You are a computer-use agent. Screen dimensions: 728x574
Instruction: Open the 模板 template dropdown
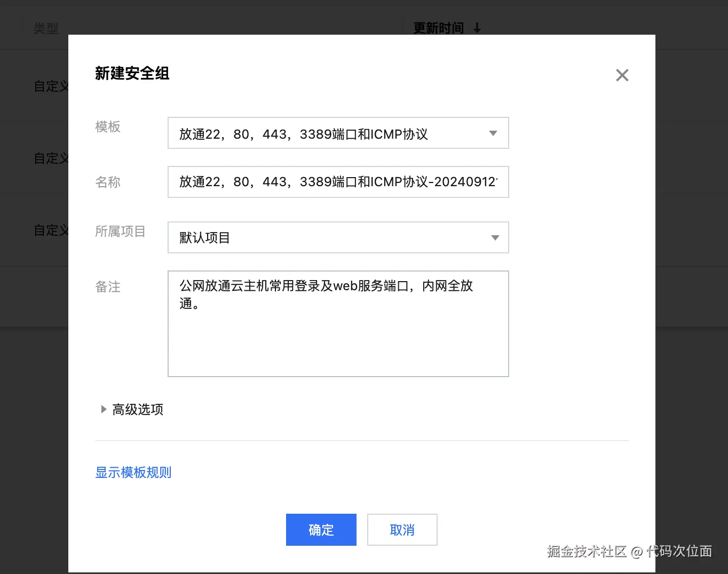click(x=338, y=133)
